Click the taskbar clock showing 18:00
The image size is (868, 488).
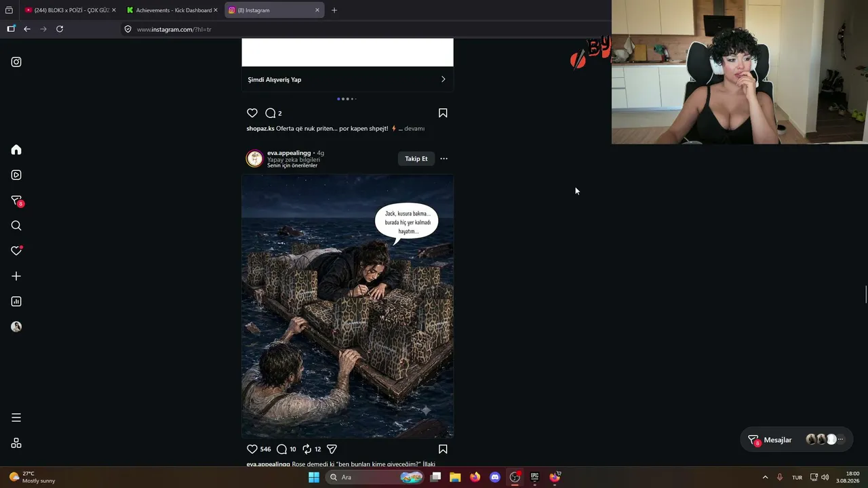(848, 477)
